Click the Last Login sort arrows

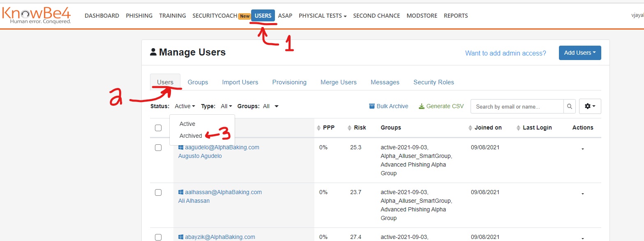519,128
